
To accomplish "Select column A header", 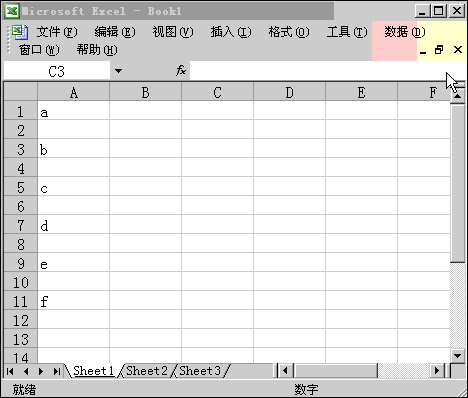I will (74, 92).
